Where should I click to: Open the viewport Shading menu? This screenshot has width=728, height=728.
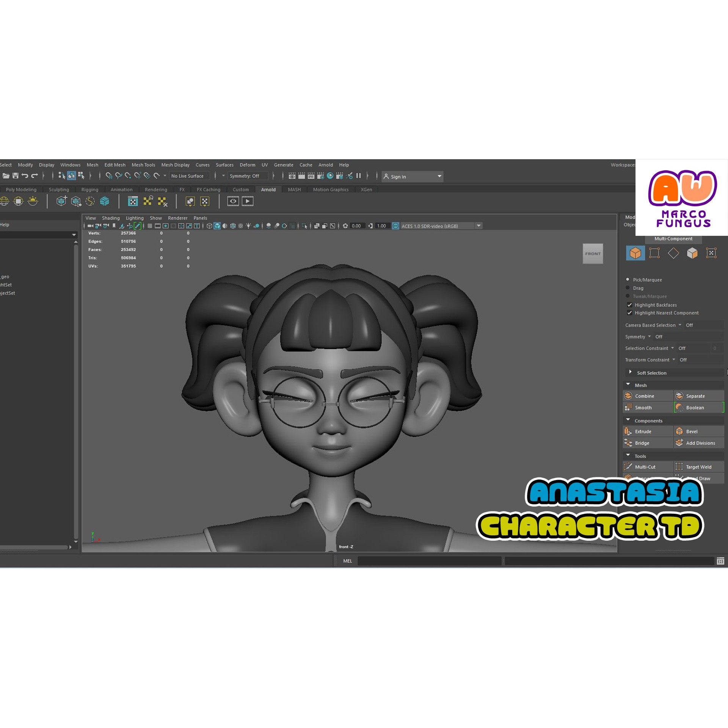pyautogui.click(x=111, y=218)
